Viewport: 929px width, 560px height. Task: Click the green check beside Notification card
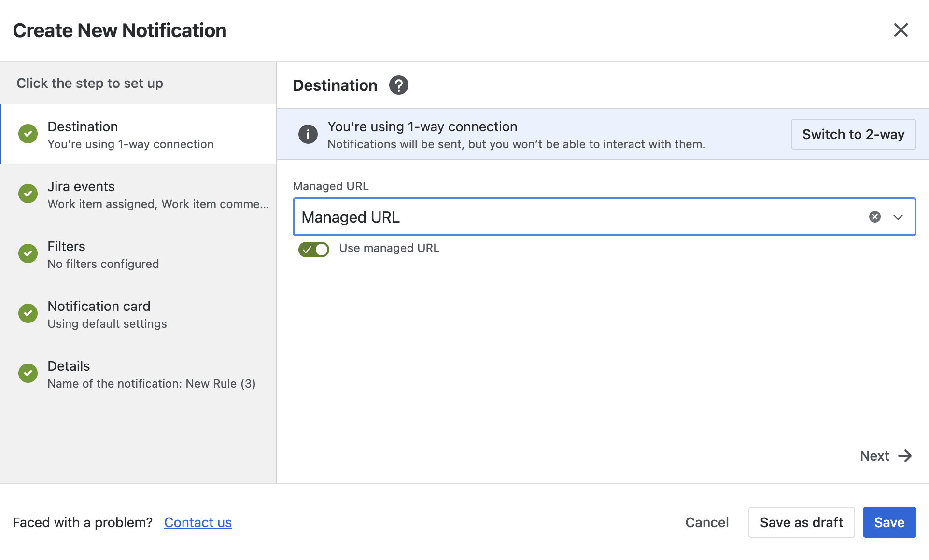(28, 313)
